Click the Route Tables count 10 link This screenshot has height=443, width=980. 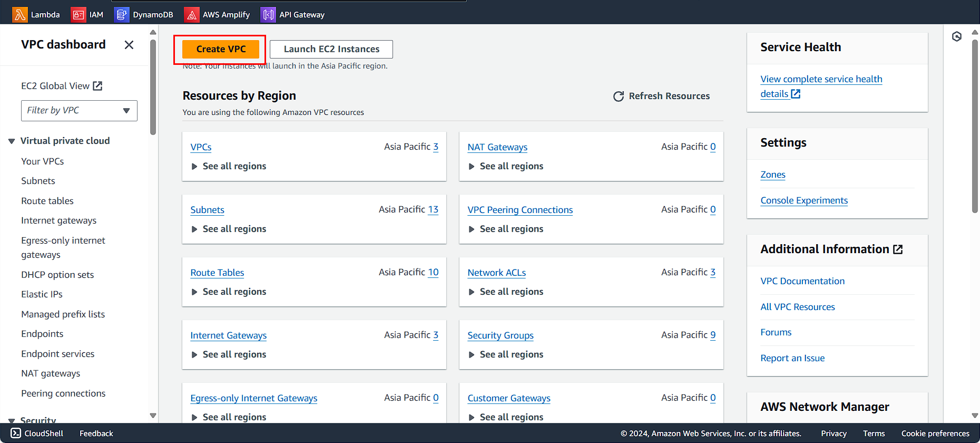[x=433, y=272]
